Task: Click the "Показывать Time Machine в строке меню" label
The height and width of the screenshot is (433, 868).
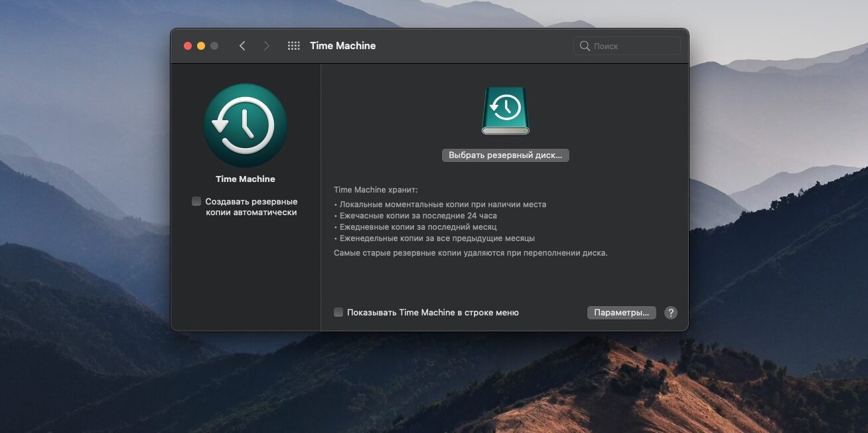Action: [433, 313]
